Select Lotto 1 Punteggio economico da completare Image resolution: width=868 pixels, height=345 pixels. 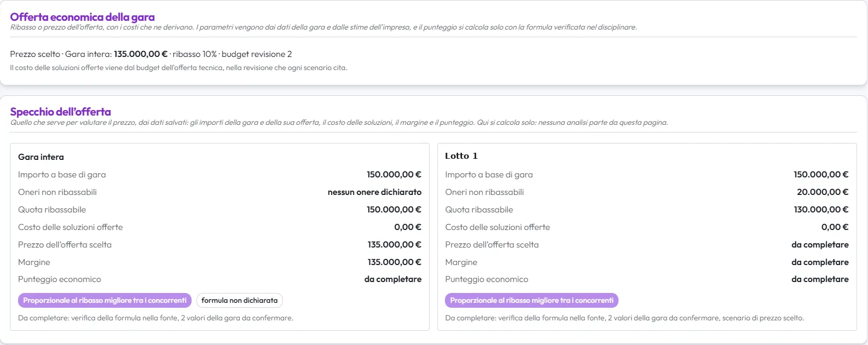(820, 279)
